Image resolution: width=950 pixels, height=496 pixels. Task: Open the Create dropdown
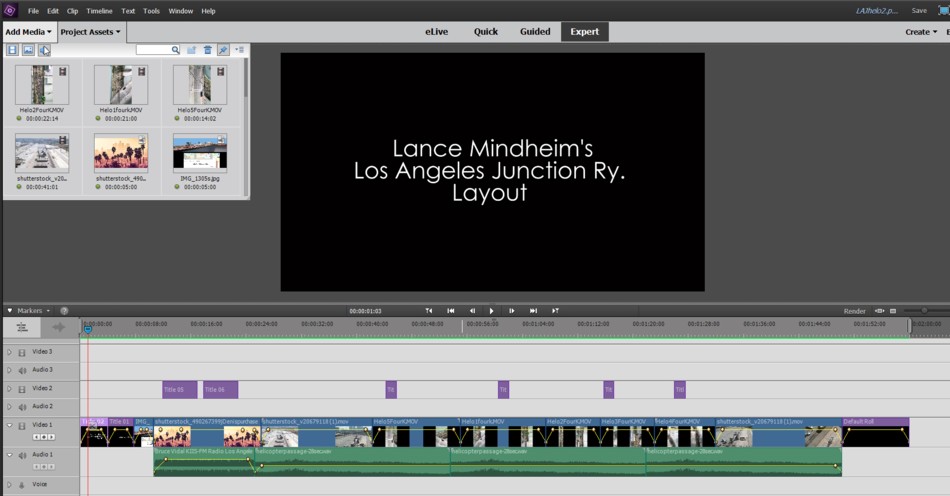pos(921,32)
